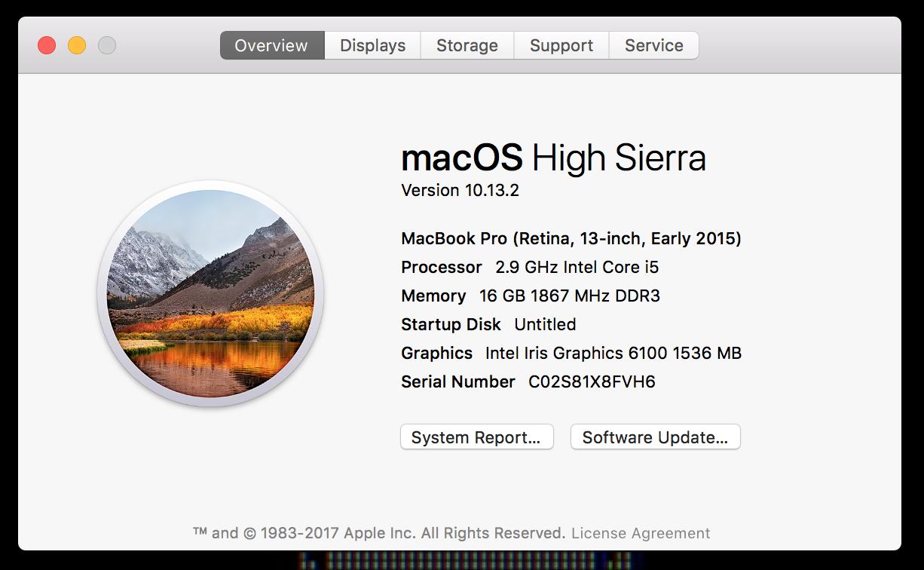Viewport: 924px width, 570px height.
Task: Click the Processor label
Action: (442, 267)
